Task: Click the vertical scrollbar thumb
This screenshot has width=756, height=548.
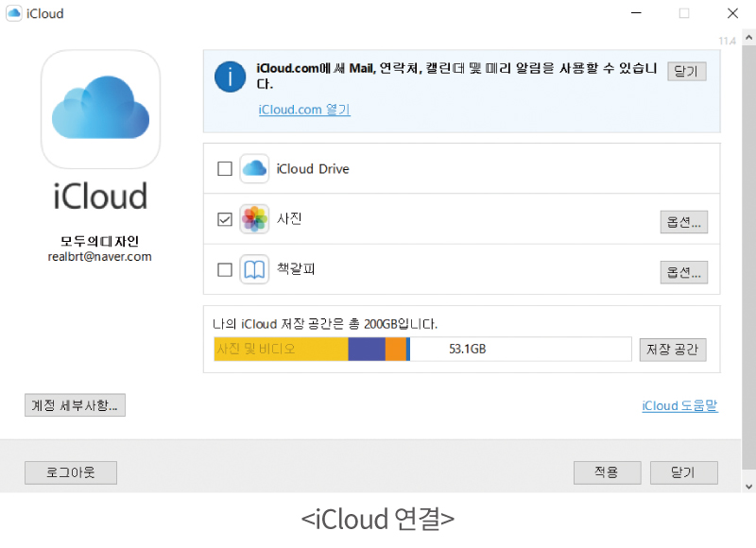Action: click(748, 256)
